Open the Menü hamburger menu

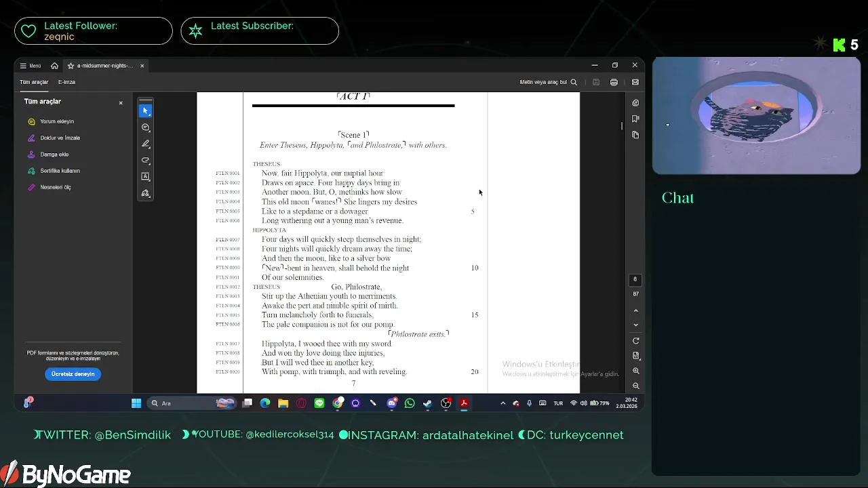[31, 66]
